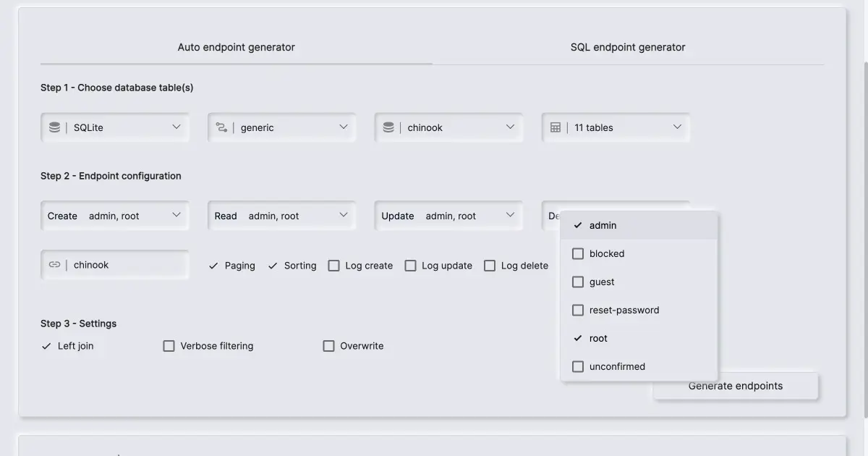Open the 11 tables dropdown
Viewport: 868px width, 456px height.
616,127
